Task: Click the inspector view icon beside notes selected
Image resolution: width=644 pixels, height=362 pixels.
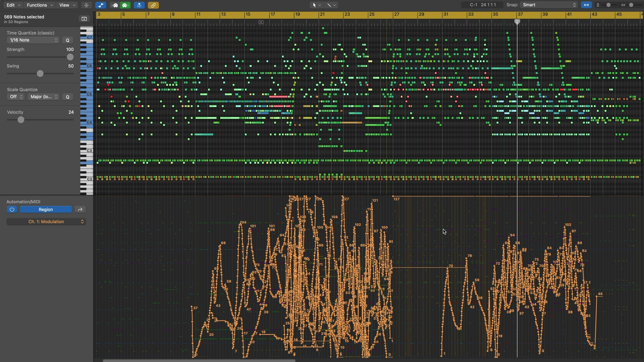Action: pyautogui.click(x=84, y=19)
